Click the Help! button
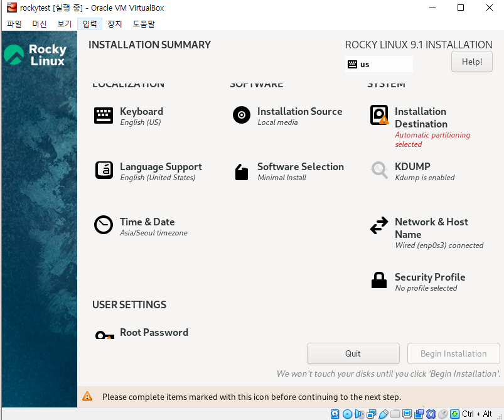 [x=471, y=62]
